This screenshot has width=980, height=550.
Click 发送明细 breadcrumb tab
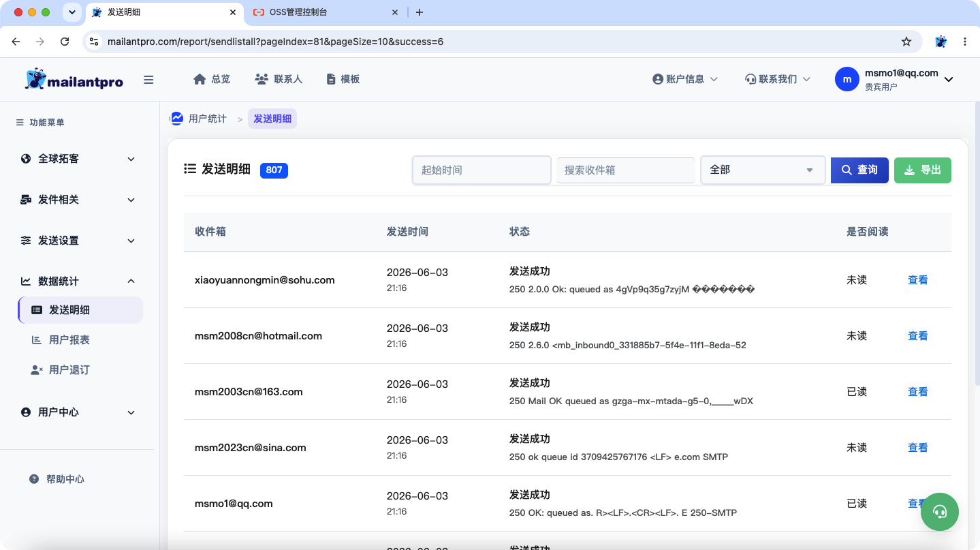point(272,119)
